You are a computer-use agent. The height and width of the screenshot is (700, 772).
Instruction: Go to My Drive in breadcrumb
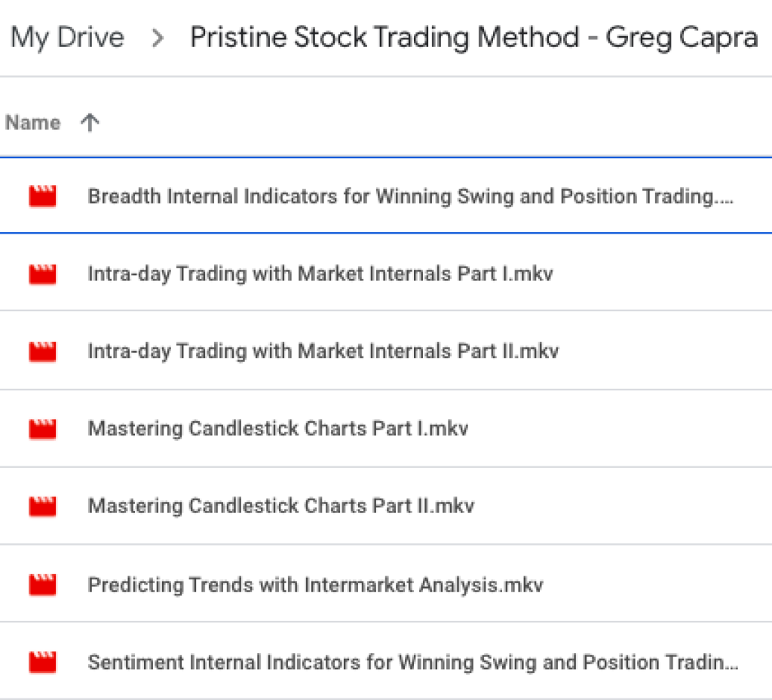click(68, 37)
